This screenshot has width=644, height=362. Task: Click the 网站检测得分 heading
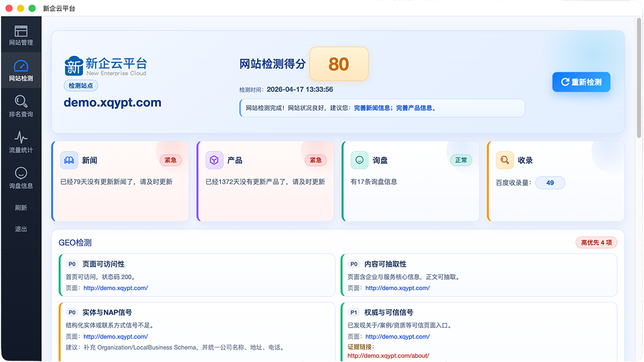pyautogui.click(x=273, y=64)
